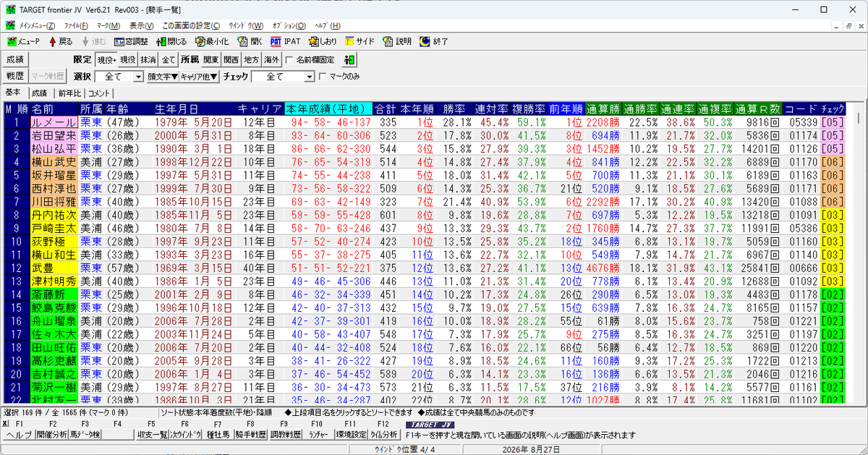Click the 窓調整 window adjust icon

(x=130, y=41)
